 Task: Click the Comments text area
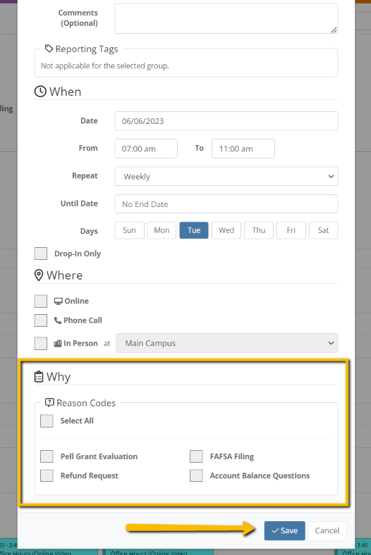(x=226, y=18)
